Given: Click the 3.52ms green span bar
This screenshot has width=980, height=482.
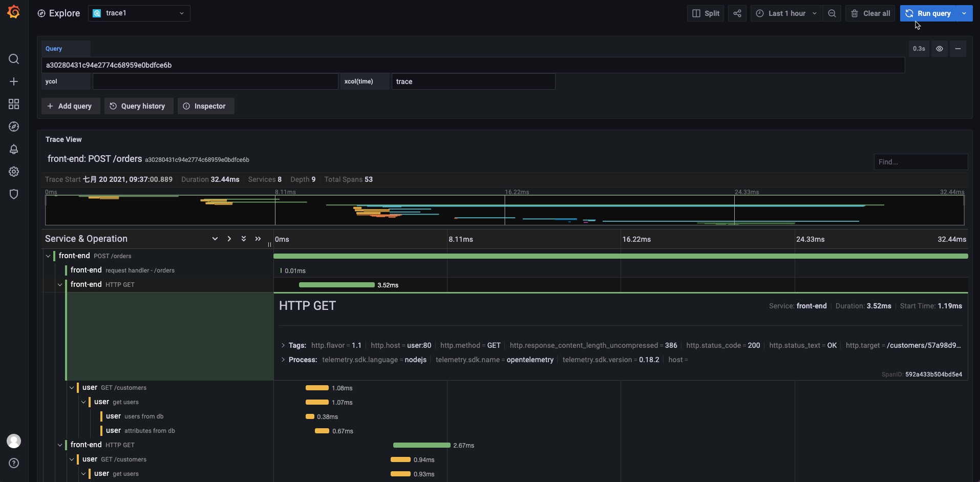Looking at the screenshot, I should (337, 285).
